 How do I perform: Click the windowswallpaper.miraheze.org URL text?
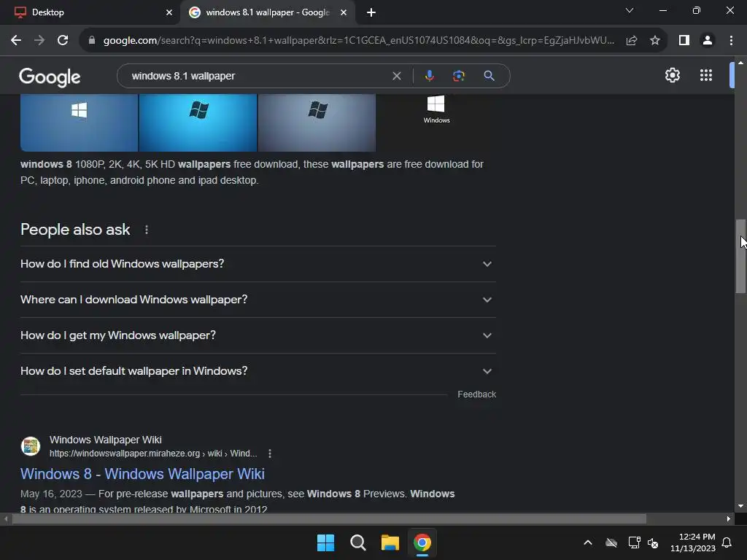point(153,454)
